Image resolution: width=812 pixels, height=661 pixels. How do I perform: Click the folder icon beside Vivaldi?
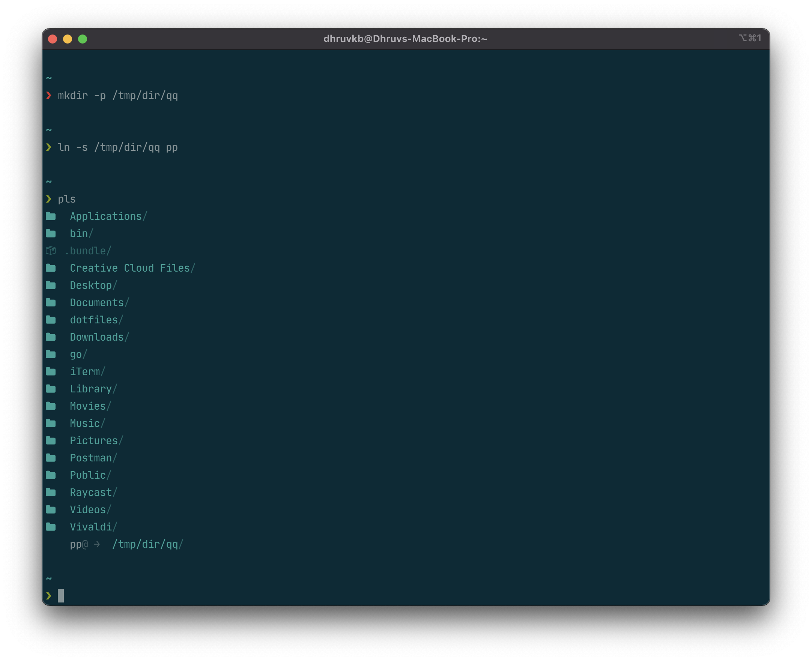[x=51, y=527]
